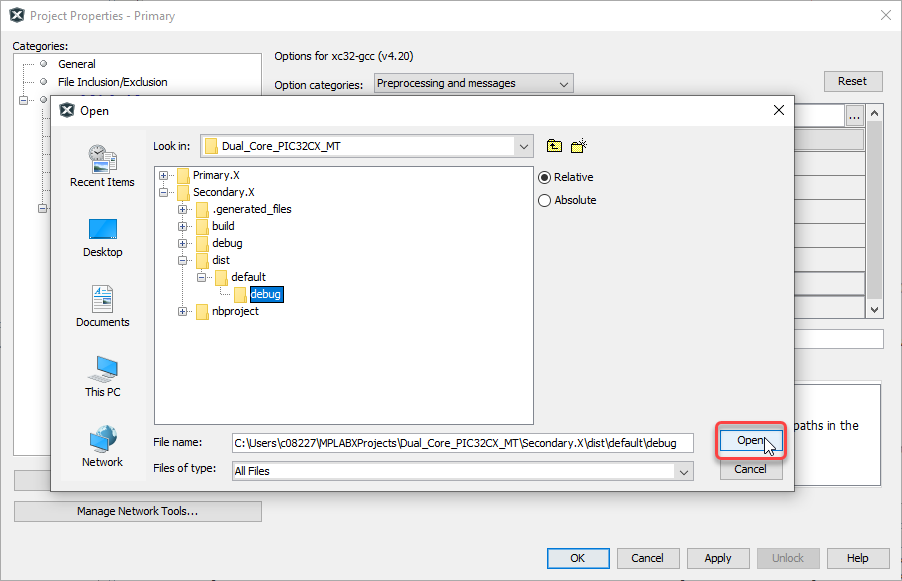Image resolution: width=902 pixels, height=581 pixels.
Task: Click the Open button in file dialog
Action: pos(751,441)
